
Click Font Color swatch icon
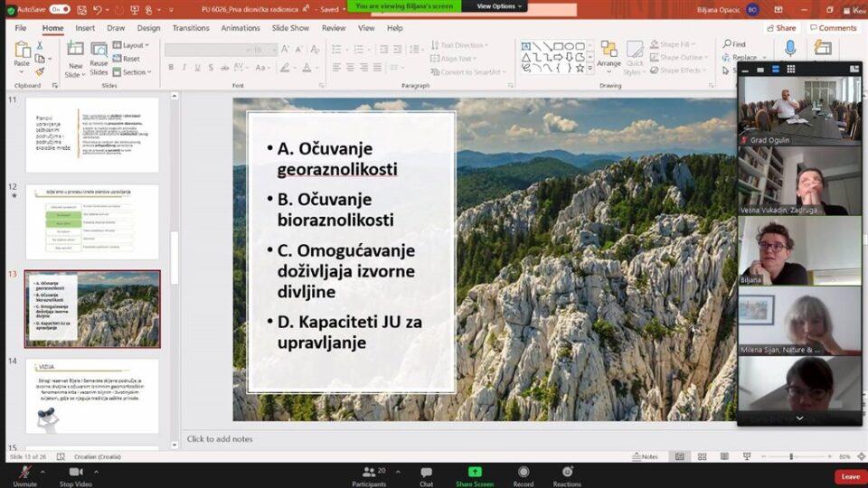[x=307, y=68]
